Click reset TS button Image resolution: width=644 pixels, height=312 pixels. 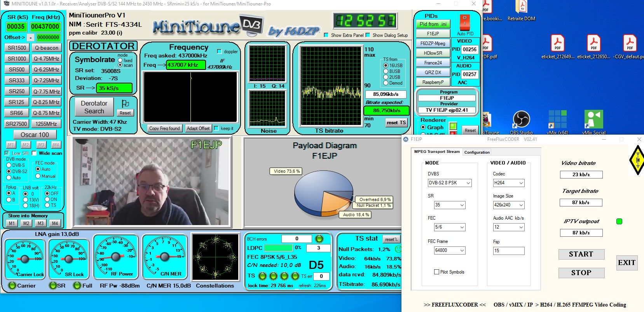click(396, 123)
